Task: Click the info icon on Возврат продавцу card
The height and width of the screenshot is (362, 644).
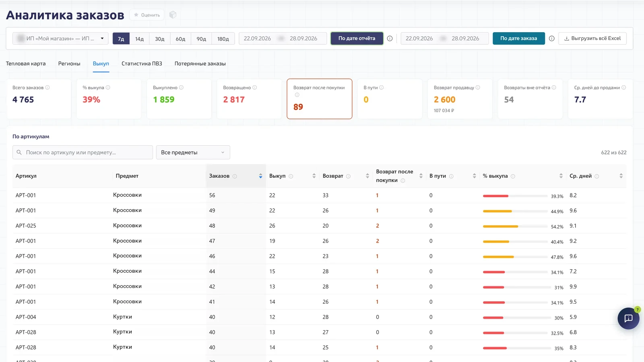Action: tap(478, 88)
